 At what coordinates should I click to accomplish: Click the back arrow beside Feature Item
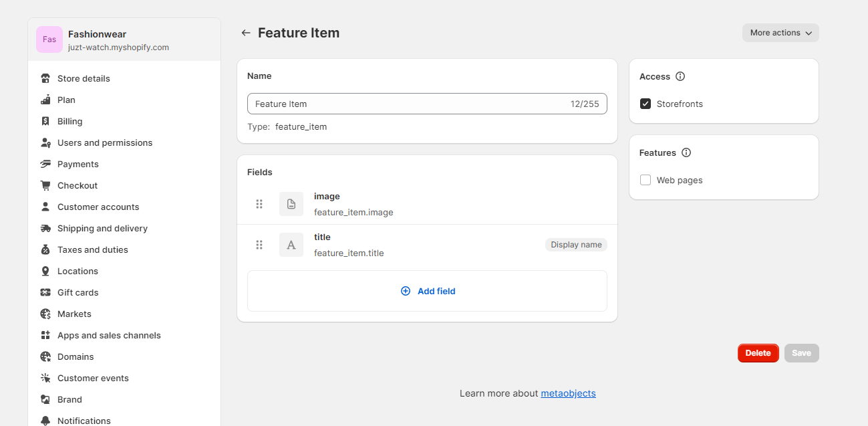tap(246, 33)
